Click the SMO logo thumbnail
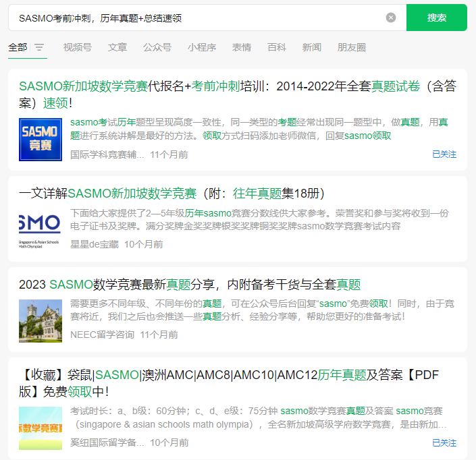The height and width of the screenshot is (460, 476). pyautogui.click(x=41, y=231)
